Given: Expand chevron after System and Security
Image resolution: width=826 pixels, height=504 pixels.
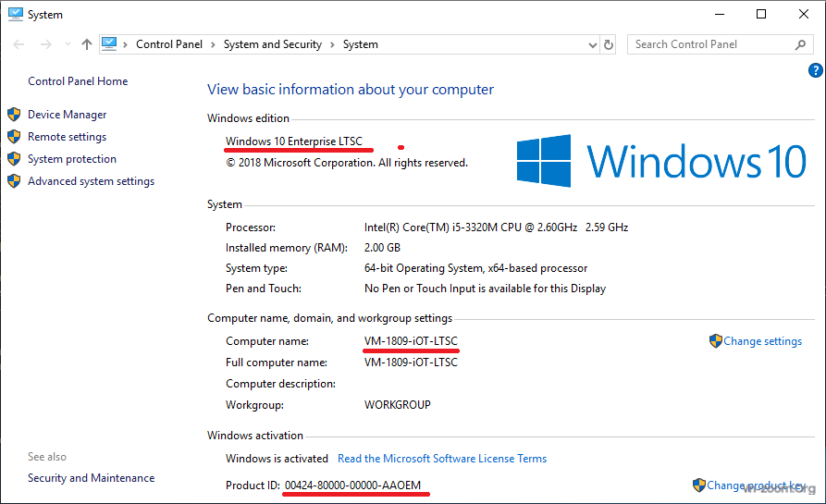Looking at the screenshot, I should [332, 44].
